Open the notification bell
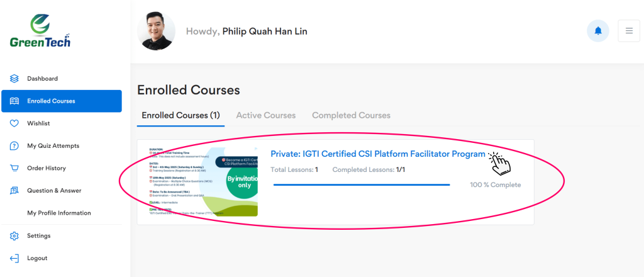The image size is (644, 277). tap(597, 31)
